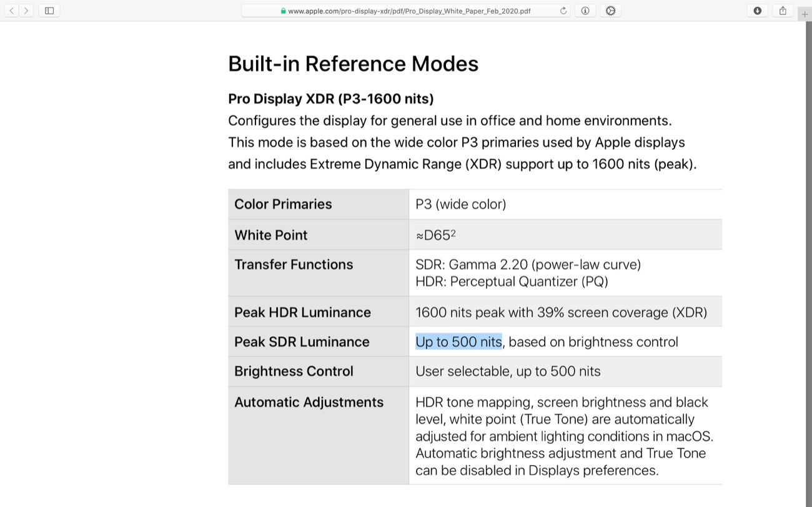Click the "Automatic Adjustments" row label
The height and width of the screenshot is (507, 812).
click(309, 402)
